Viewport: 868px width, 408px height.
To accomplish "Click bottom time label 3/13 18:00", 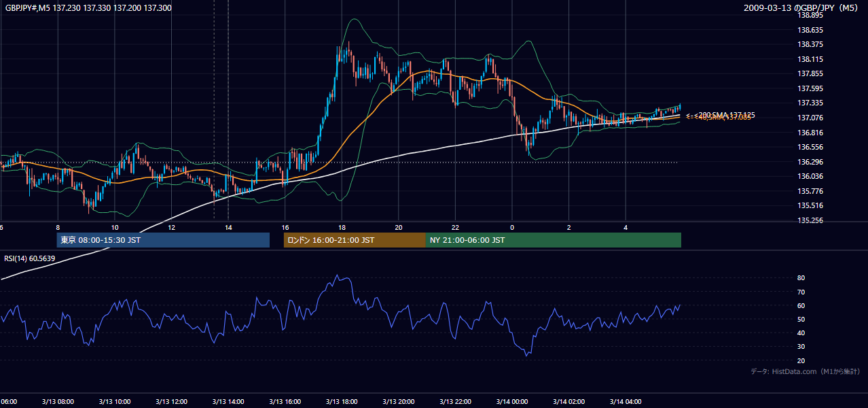I will tap(342, 402).
